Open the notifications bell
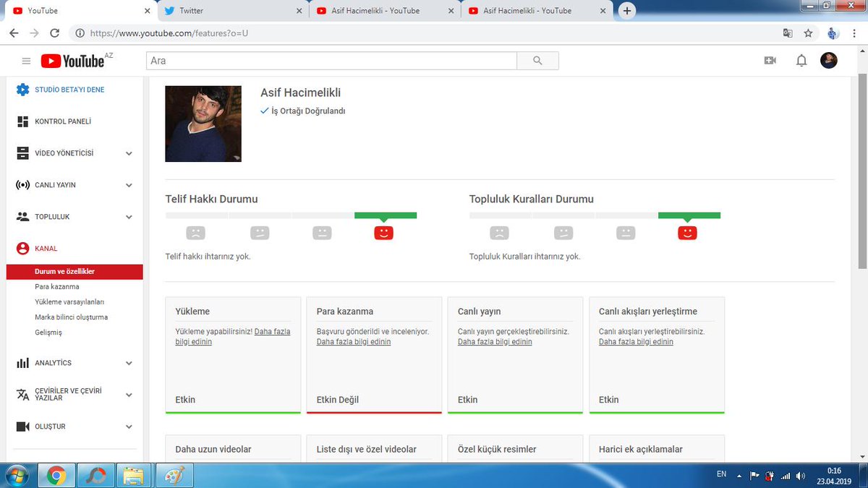This screenshot has width=868, height=488. pyautogui.click(x=801, y=61)
